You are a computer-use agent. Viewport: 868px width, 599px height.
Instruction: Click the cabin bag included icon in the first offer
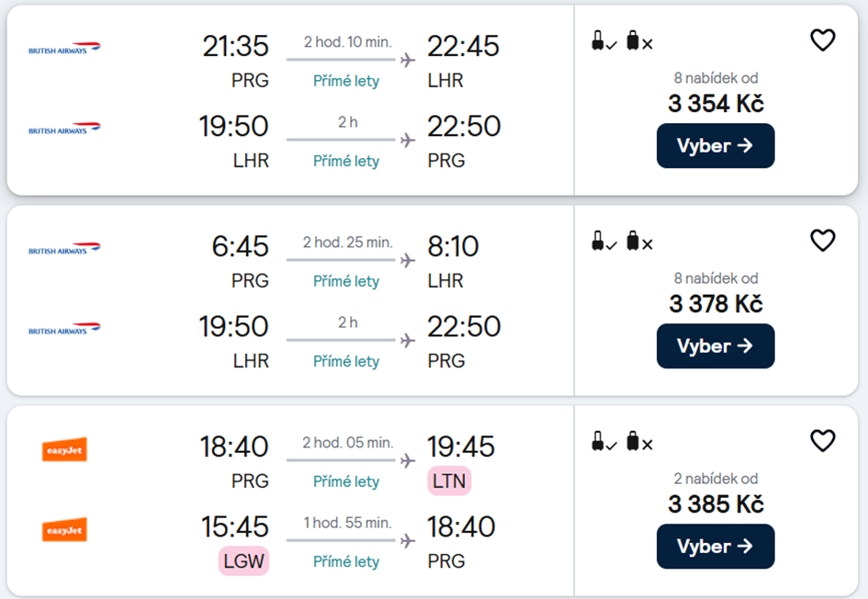pyautogui.click(x=602, y=41)
